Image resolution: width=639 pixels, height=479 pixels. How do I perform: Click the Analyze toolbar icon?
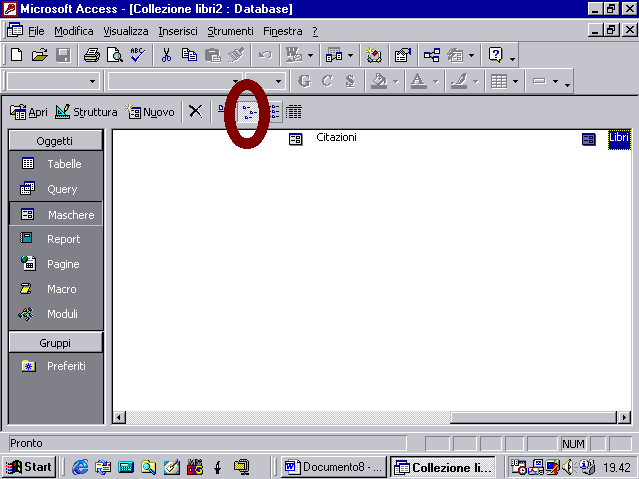334,55
